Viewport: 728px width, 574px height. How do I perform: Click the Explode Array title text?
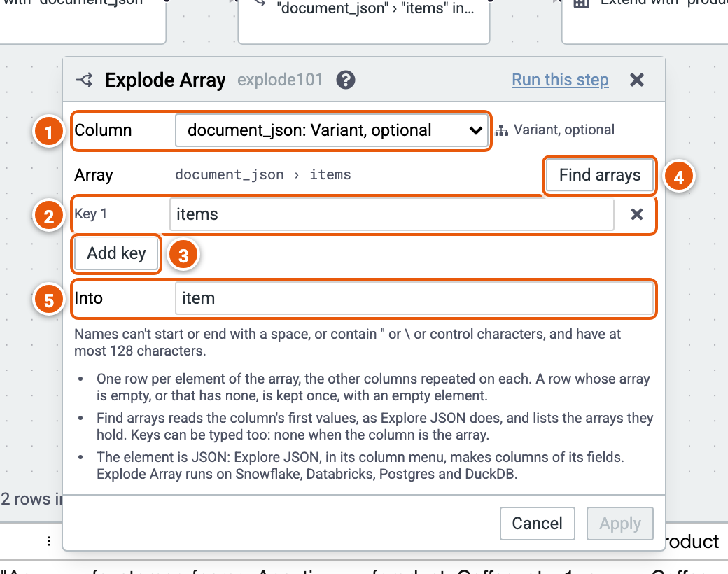pos(165,80)
